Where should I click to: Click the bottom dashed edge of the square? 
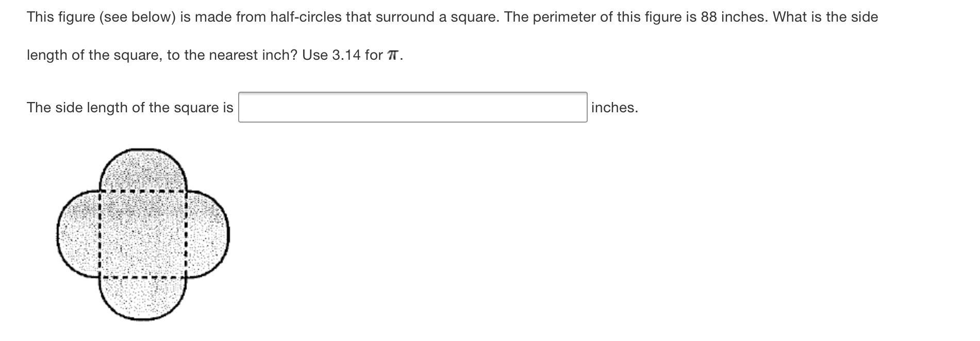[143, 279]
